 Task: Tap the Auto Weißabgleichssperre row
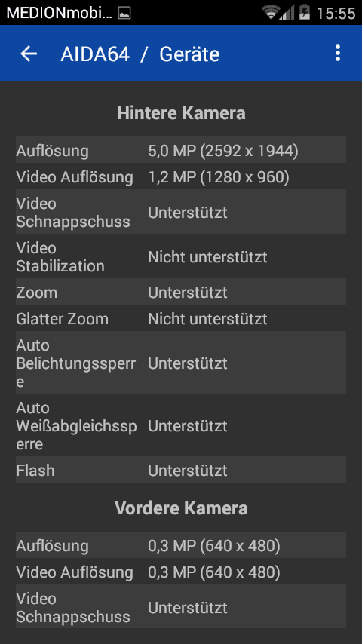pos(181,425)
